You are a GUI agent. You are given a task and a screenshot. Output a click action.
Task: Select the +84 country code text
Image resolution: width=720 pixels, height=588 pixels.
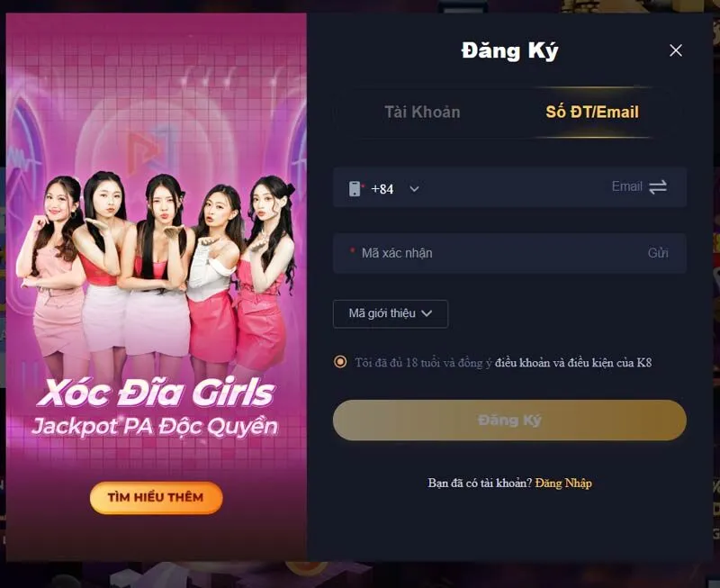[x=382, y=189]
